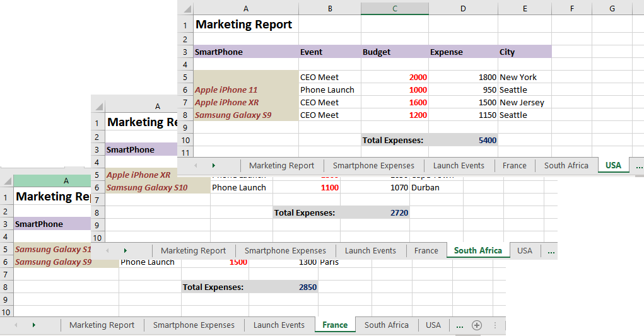Click Budget header cell in USA window

395,52
